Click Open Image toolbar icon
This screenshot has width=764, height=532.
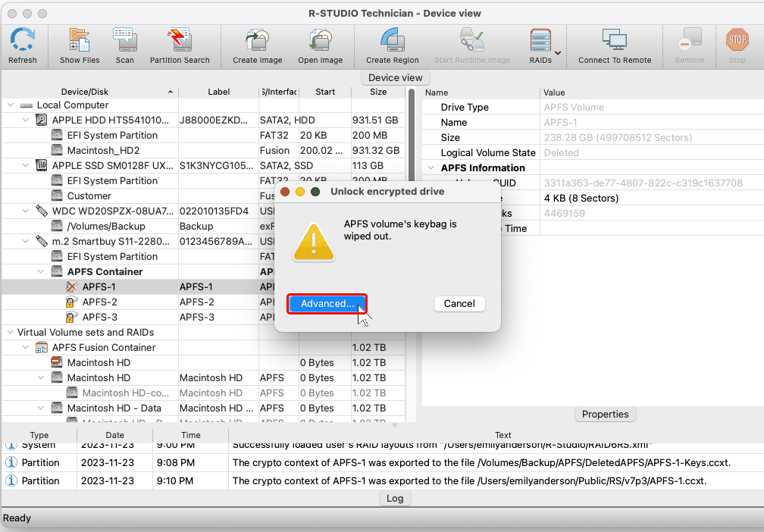coord(320,40)
